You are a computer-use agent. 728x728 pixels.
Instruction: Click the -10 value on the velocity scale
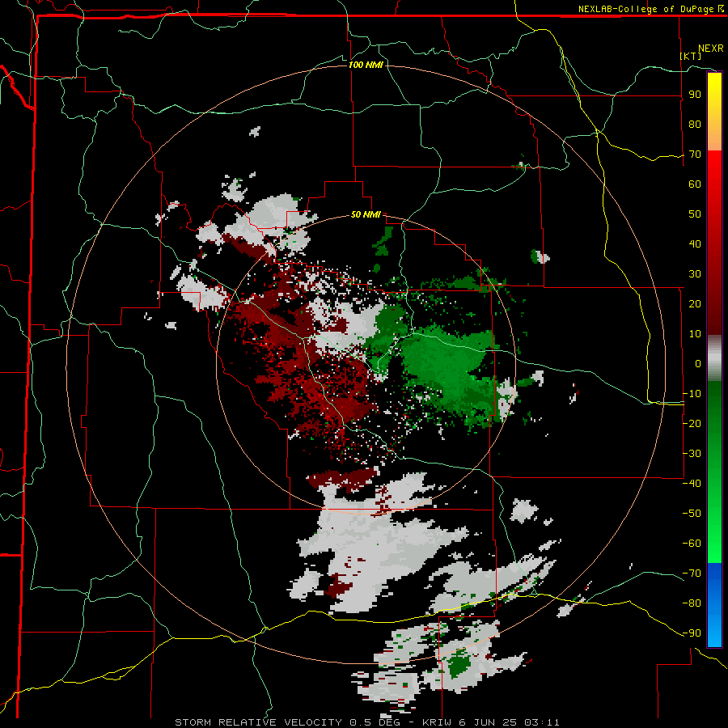click(692, 394)
